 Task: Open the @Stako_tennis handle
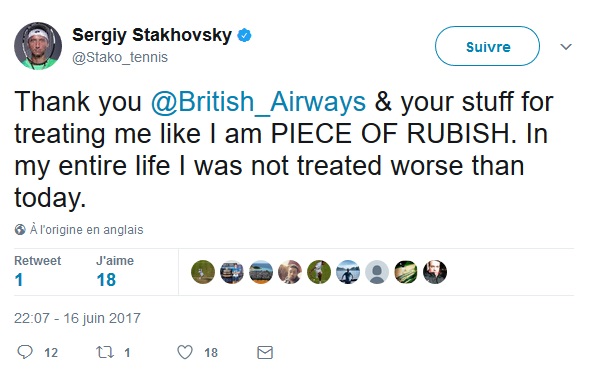(120, 57)
